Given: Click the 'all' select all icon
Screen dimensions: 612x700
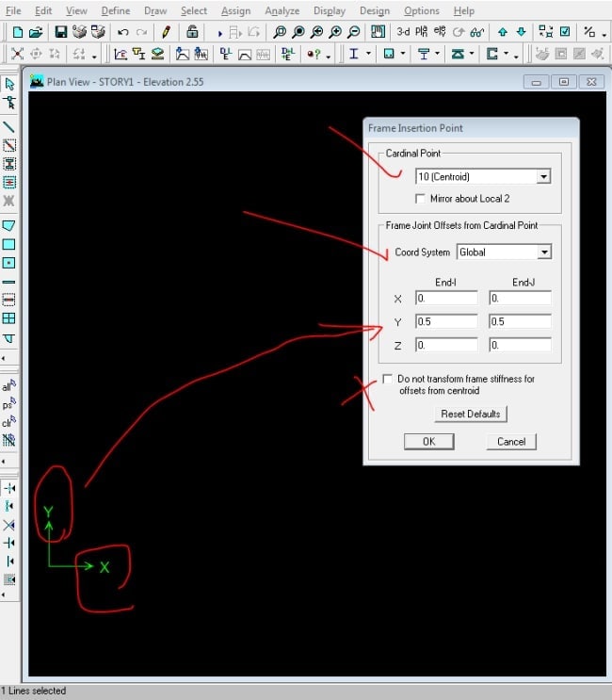Looking at the screenshot, I should tap(8, 386).
